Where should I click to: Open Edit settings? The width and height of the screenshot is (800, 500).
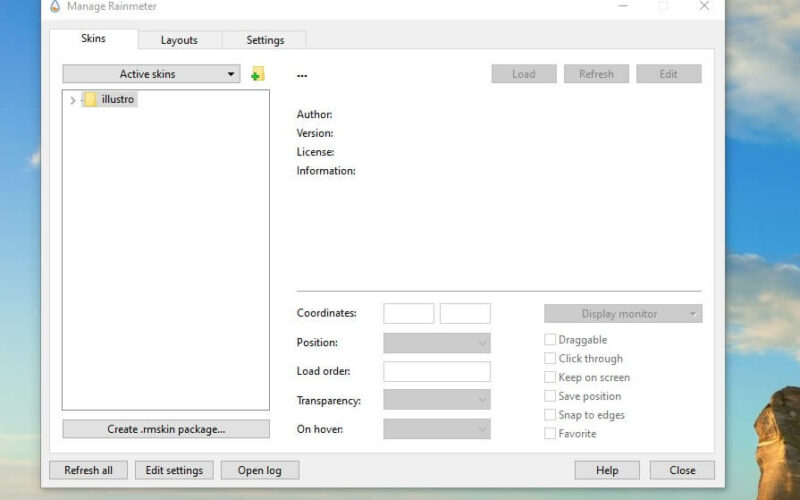pos(174,470)
